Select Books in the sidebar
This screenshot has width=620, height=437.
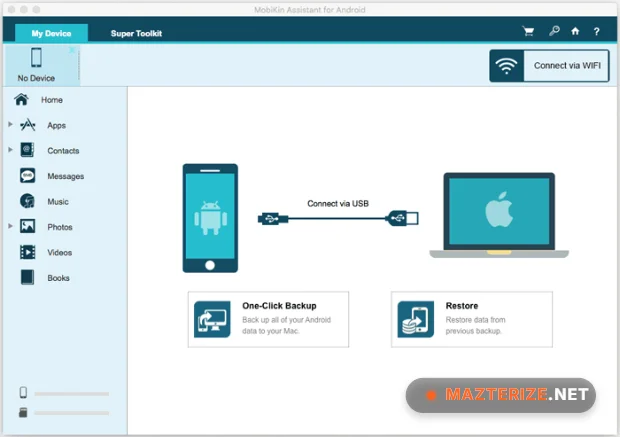point(58,278)
